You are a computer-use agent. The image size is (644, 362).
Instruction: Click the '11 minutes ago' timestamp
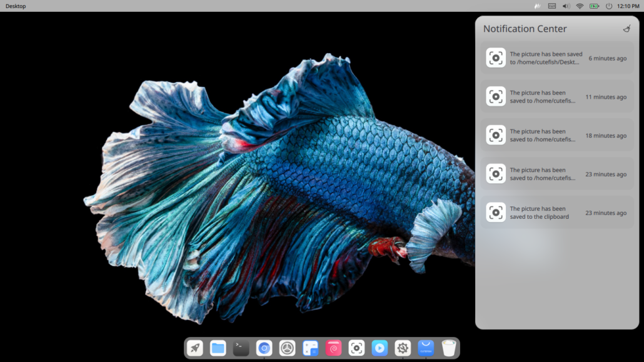click(x=606, y=97)
